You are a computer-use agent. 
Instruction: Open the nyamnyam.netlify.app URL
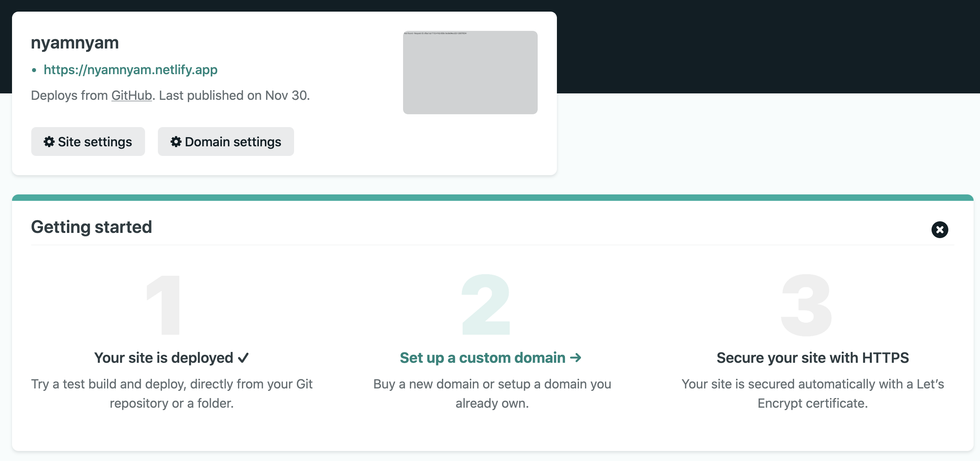pyautogui.click(x=131, y=70)
